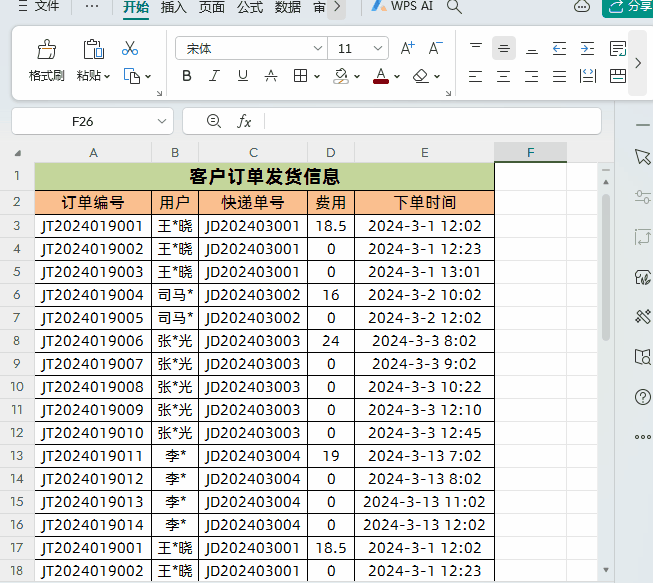The width and height of the screenshot is (653, 583).
Task: Click the fx insert function icon
Action: point(244,122)
